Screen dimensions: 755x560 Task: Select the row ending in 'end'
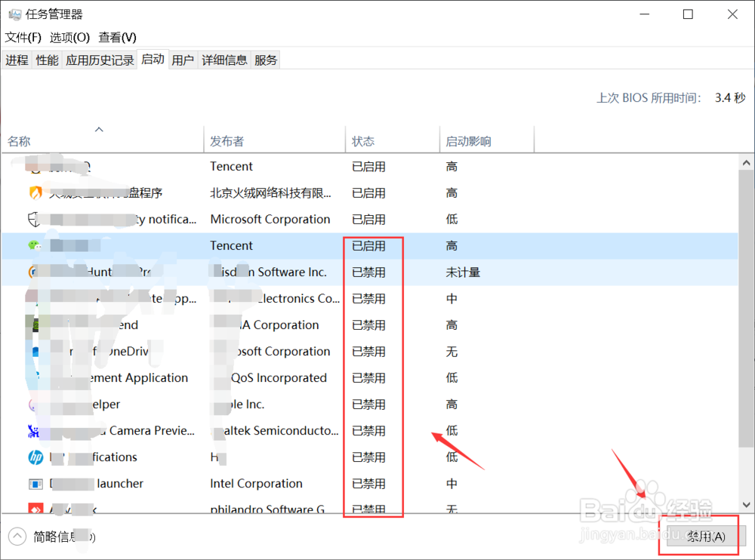point(370,325)
